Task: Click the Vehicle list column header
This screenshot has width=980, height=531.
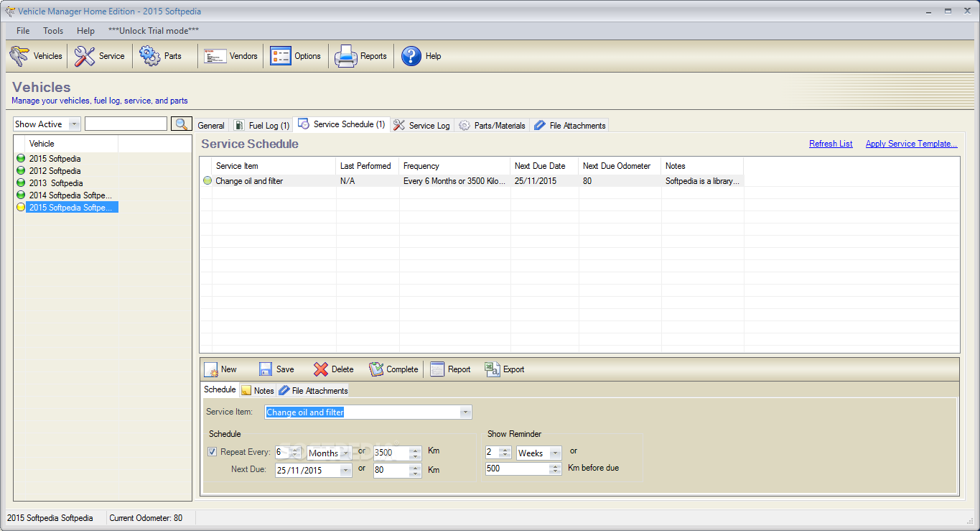Action: (x=72, y=144)
